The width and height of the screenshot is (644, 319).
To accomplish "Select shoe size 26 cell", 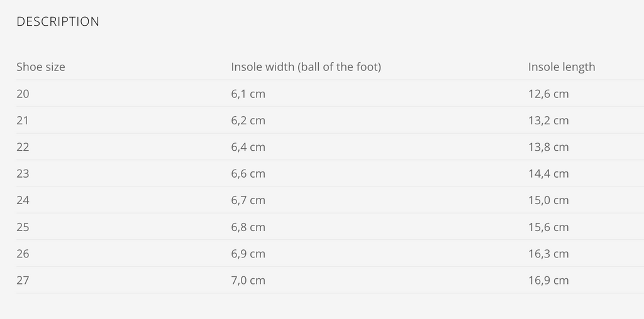I will pos(23,254).
